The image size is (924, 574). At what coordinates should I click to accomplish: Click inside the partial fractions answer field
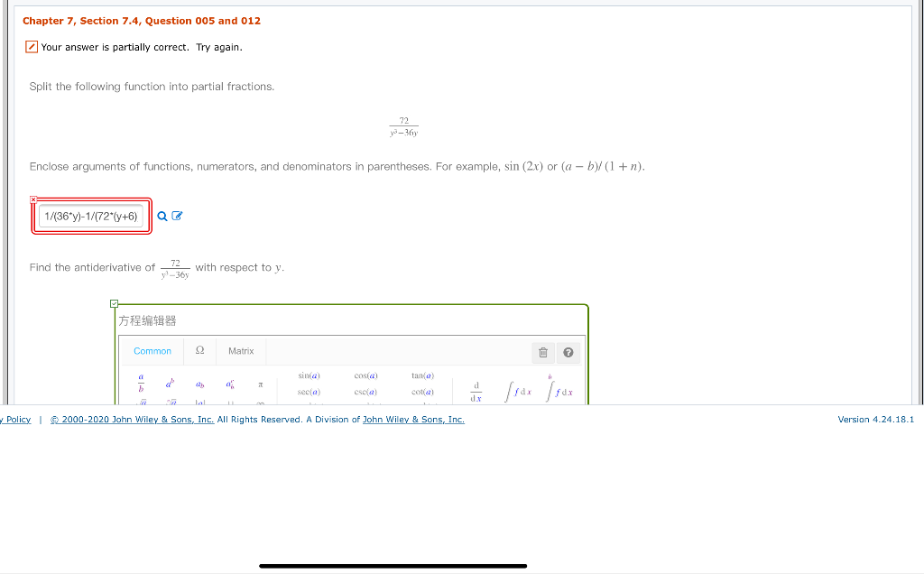[x=90, y=216]
